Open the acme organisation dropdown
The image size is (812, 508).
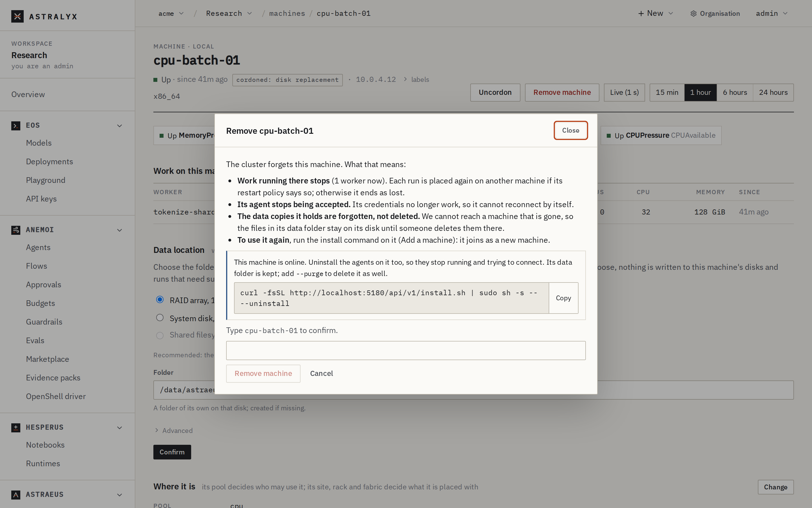pyautogui.click(x=171, y=14)
